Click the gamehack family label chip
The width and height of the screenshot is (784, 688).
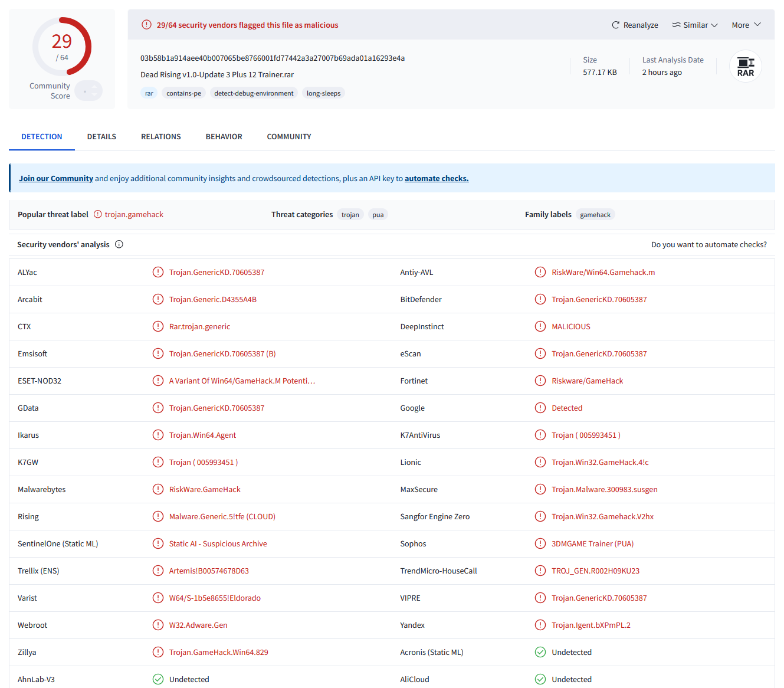point(595,215)
